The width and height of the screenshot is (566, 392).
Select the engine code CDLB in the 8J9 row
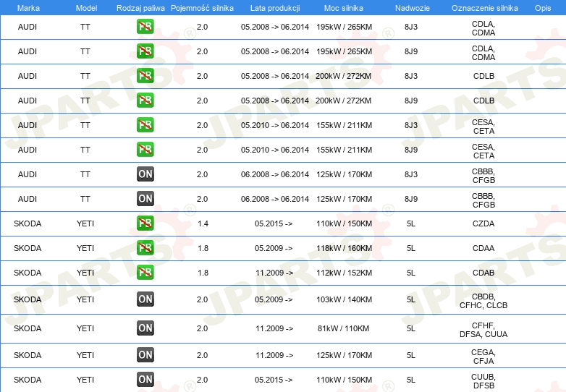[x=483, y=101]
